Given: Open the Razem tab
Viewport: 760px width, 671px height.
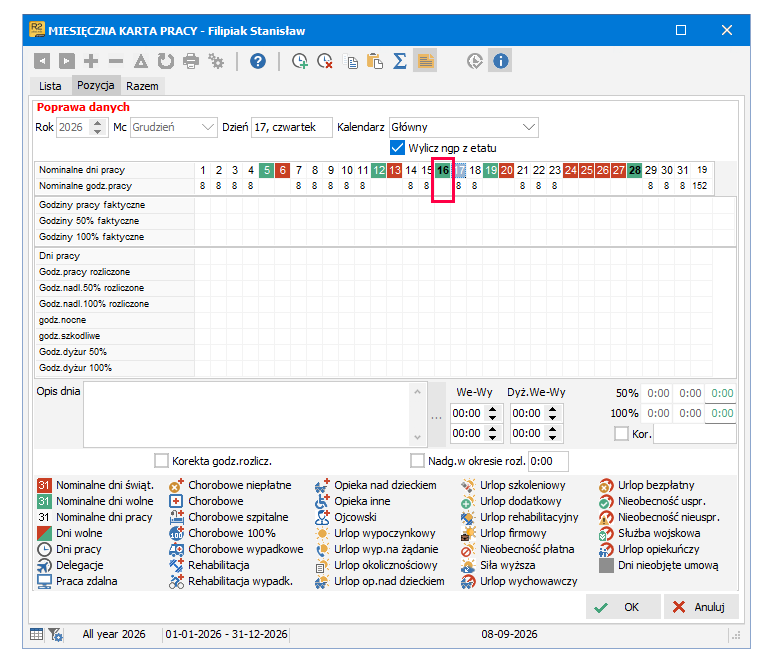Looking at the screenshot, I should (x=142, y=86).
